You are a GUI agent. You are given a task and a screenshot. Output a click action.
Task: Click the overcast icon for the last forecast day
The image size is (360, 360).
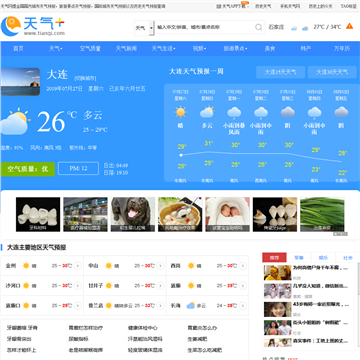point(341,112)
